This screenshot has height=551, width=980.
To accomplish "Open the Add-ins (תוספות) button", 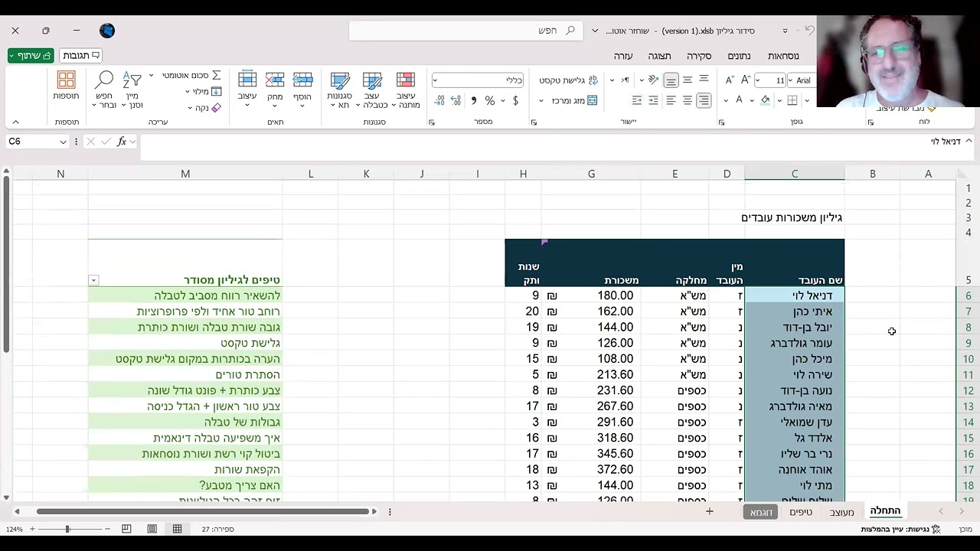I will coord(66,86).
